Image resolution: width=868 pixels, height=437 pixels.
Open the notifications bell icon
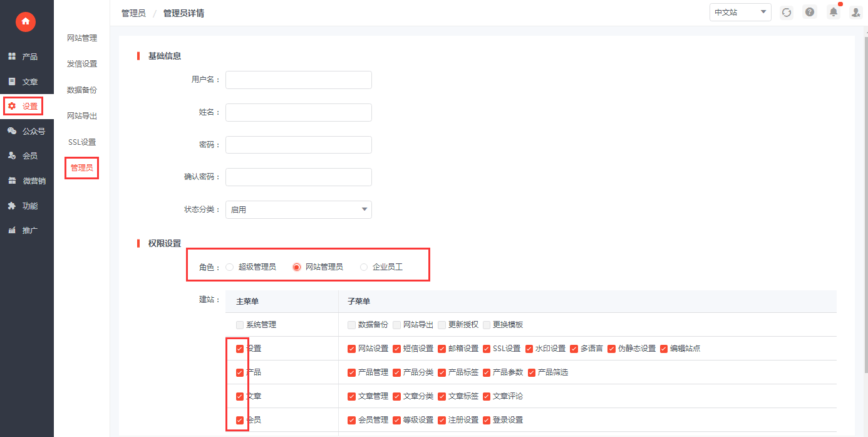(x=833, y=13)
